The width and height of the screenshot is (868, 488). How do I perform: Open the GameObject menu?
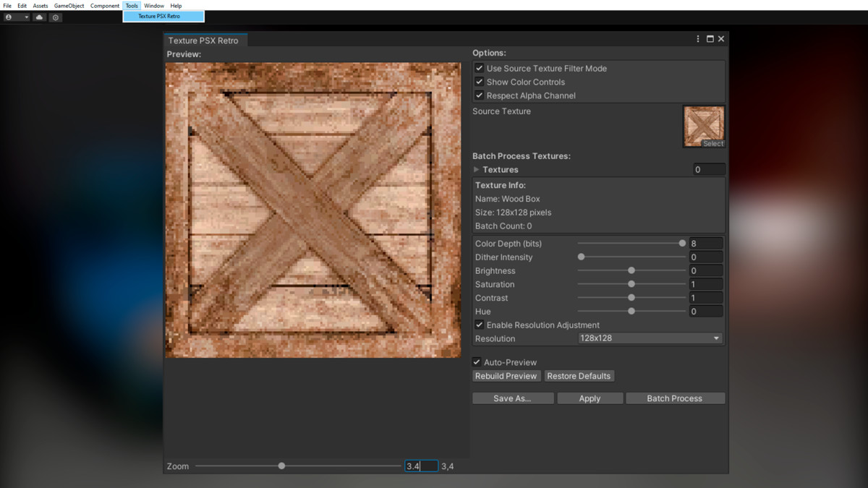(69, 6)
